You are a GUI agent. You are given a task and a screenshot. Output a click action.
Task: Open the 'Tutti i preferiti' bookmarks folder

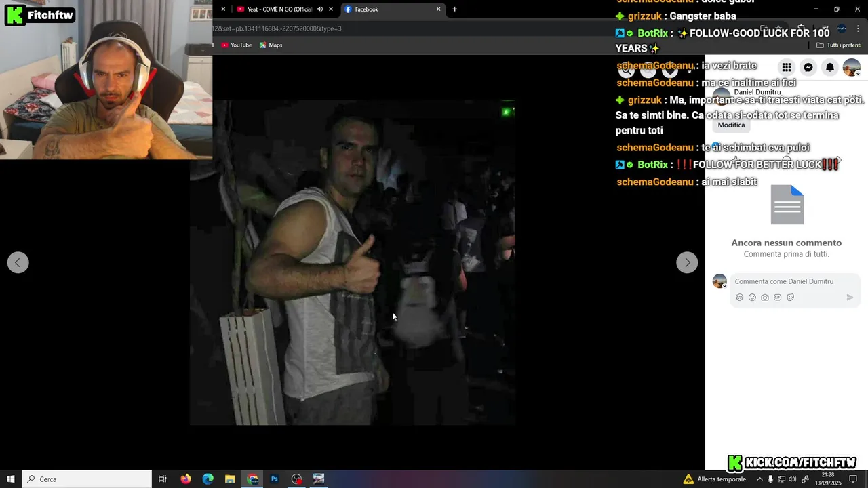tap(839, 45)
